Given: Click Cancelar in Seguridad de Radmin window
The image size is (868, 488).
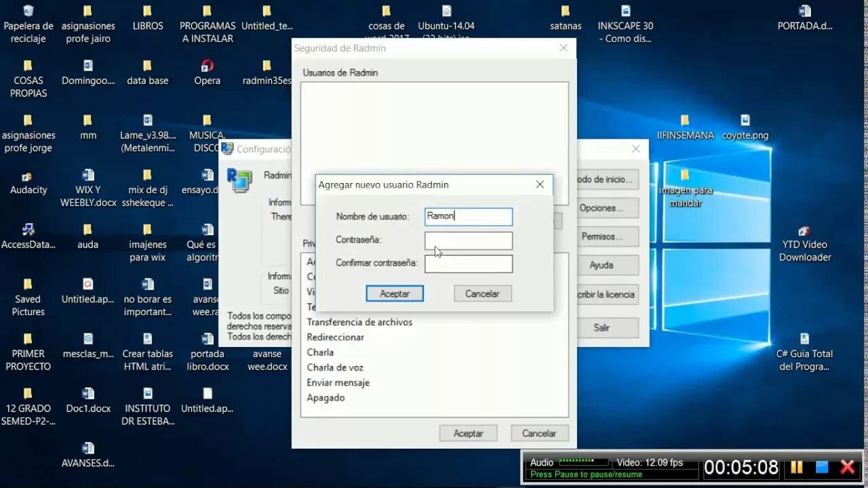Looking at the screenshot, I should [539, 433].
